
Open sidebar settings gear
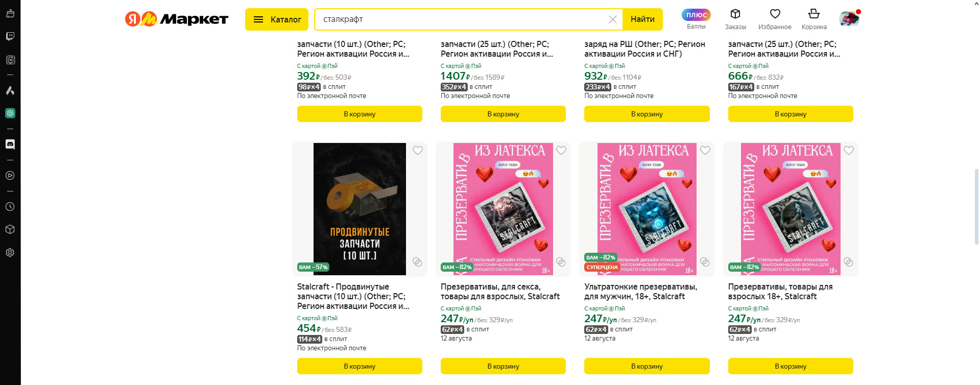pos(10,253)
